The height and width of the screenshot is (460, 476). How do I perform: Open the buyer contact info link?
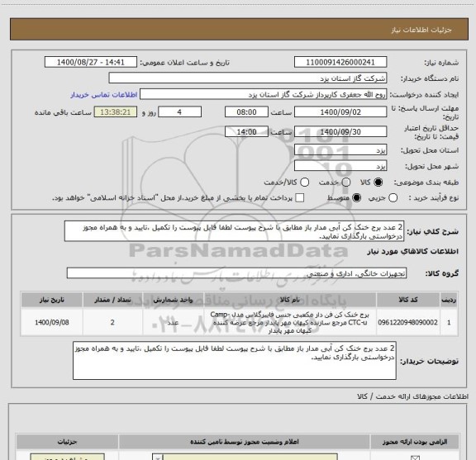(x=104, y=95)
